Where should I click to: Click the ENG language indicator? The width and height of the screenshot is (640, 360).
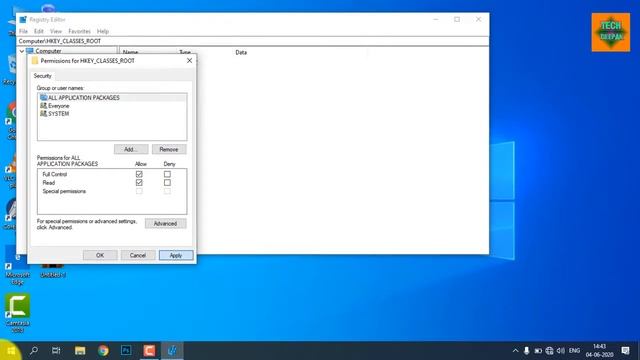coord(574,351)
